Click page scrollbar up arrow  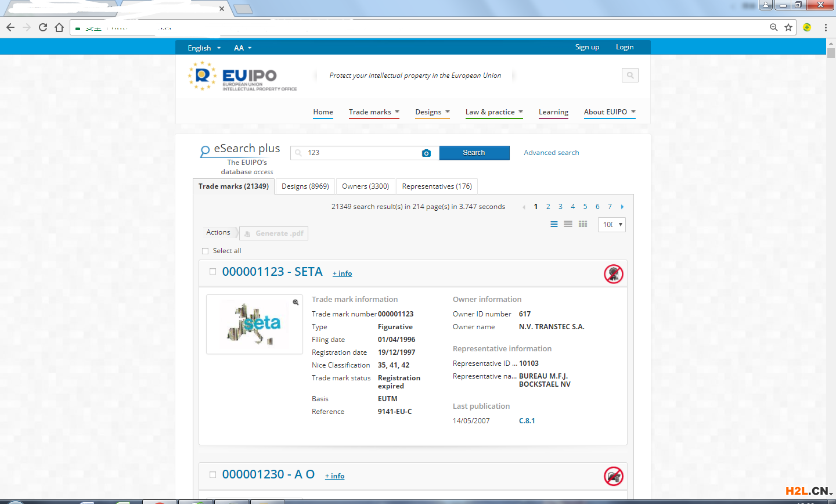click(x=831, y=43)
